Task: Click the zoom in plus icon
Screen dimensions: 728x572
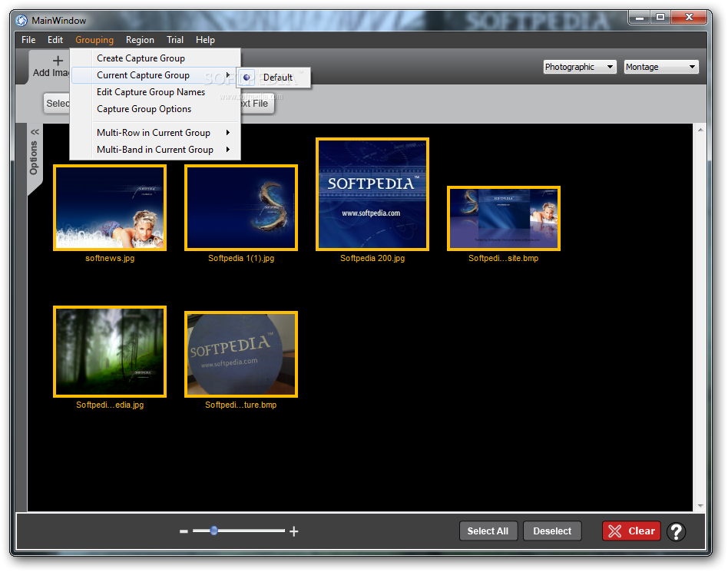Action: click(294, 531)
